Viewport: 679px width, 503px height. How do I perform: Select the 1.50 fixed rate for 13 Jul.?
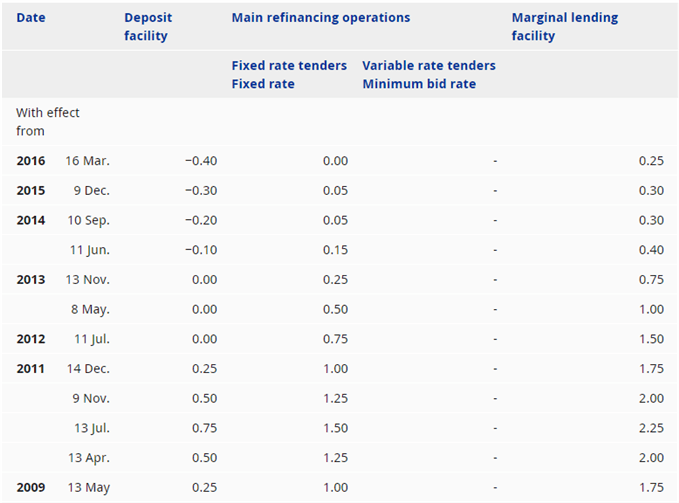(x=335, y=429)
